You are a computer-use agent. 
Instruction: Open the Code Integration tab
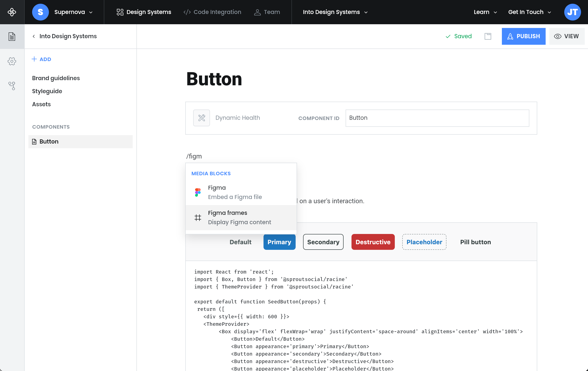point(212,12)
